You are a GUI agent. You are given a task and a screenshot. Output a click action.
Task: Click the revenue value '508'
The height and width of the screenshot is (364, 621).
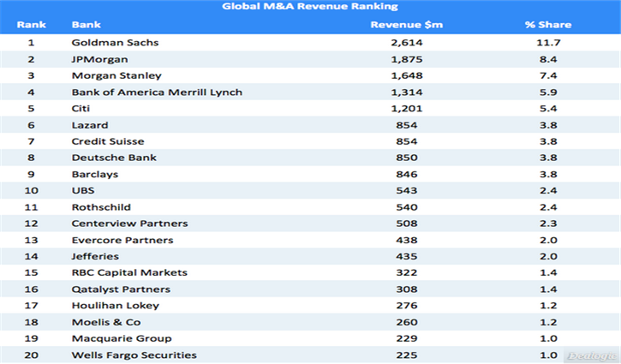(407, 224)
